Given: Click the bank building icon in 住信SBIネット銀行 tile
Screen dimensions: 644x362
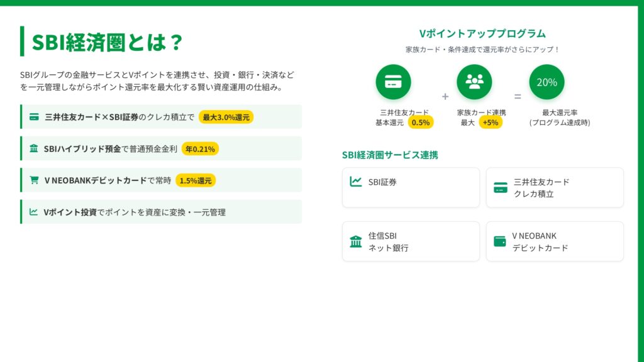Looking at the screenshot, I should (356, 241).
